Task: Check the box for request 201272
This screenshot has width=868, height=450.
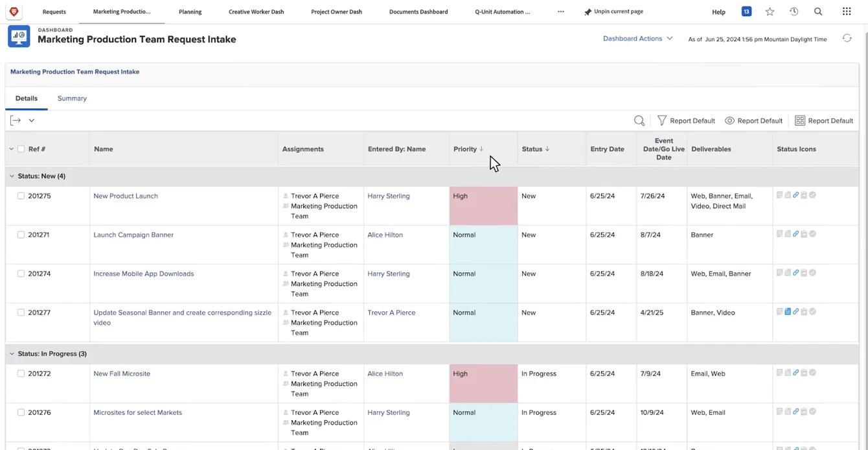Action: [x=21, y=373]
